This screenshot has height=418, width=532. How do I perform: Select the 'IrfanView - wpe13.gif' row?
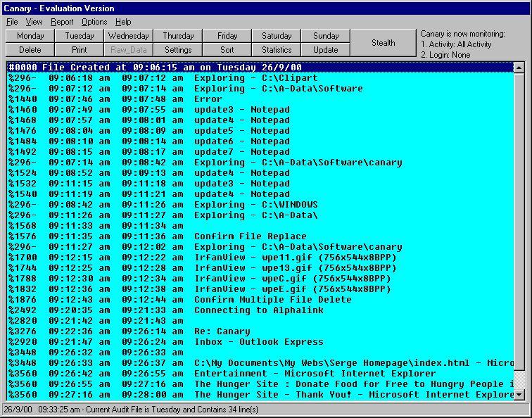tap(260, 267)
